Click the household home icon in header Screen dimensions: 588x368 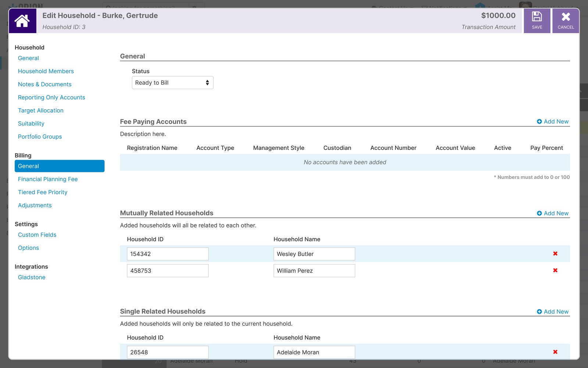point(22,21)
